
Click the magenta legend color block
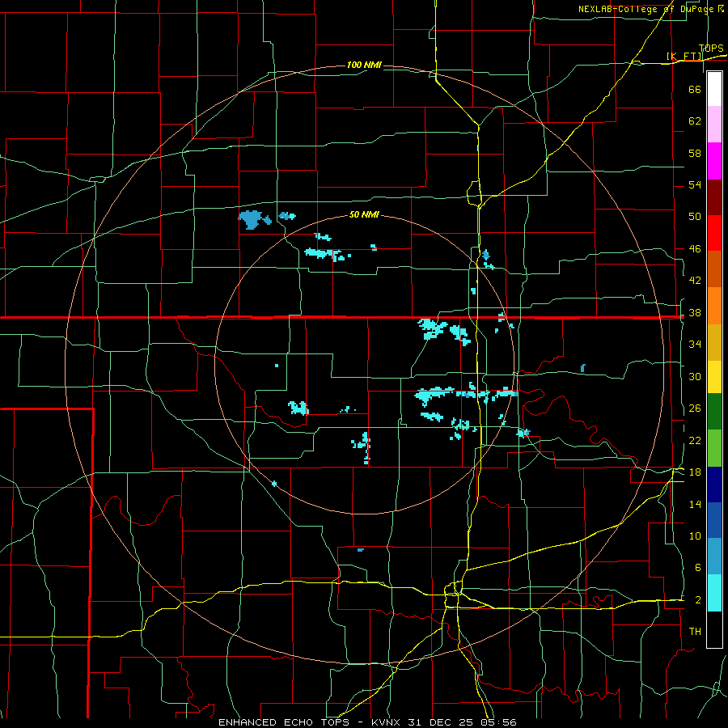coord(714,161)
